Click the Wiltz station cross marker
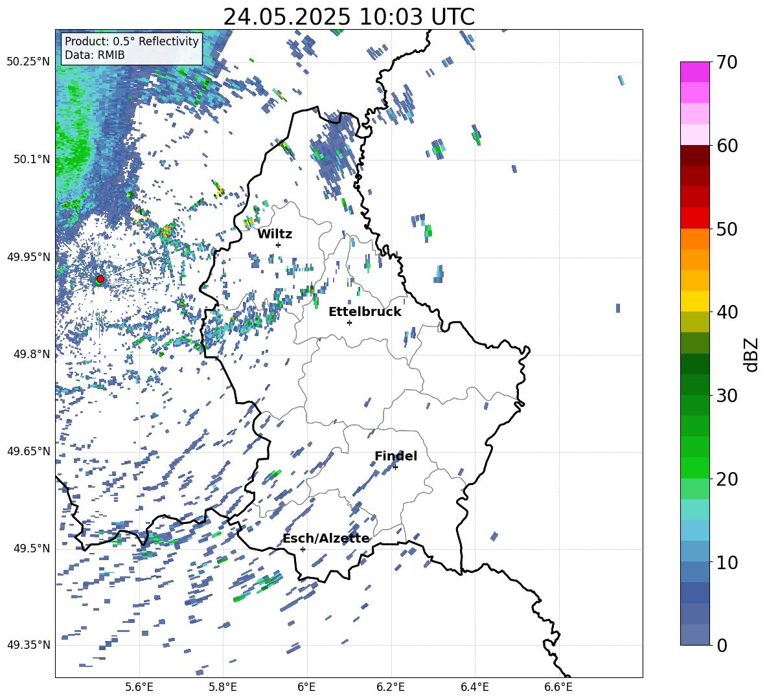Image resolution: width=767 pixels, height=700 pixels. tap(279, 245)
